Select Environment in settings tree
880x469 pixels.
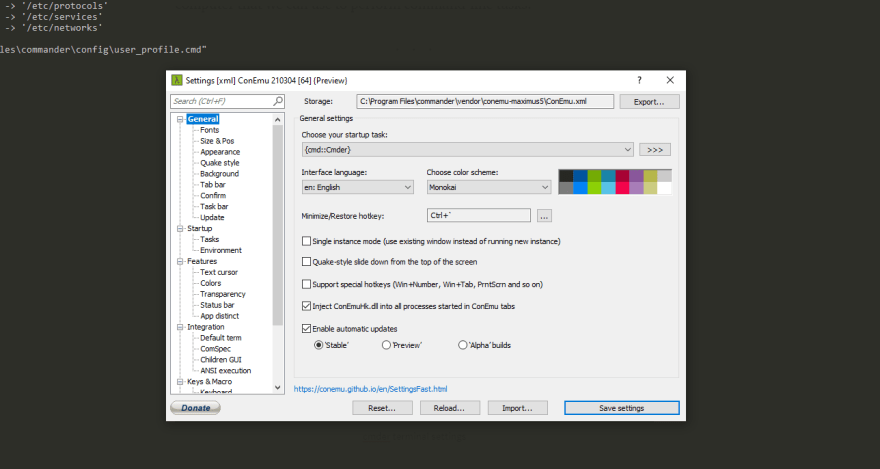[221, 250]
